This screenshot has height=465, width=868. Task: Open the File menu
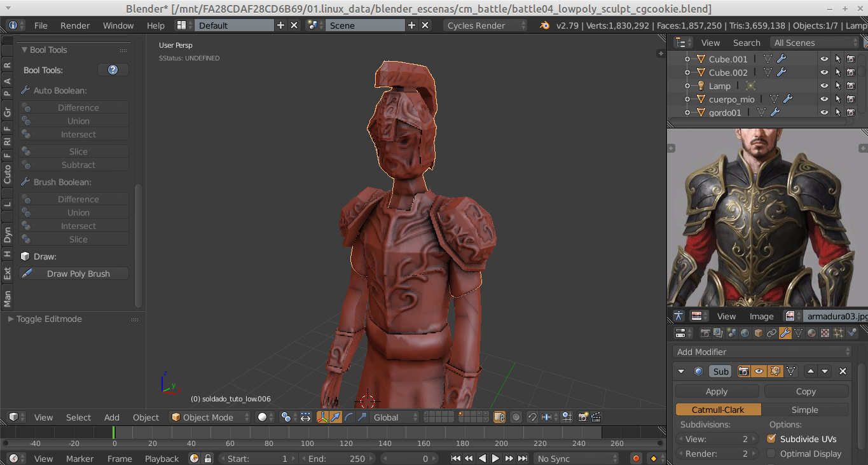41,25
